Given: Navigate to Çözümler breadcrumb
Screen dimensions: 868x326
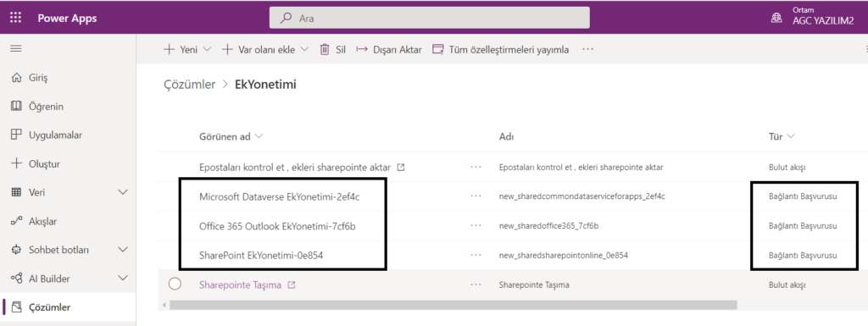Looking at the screenshot, I should coord(189,85).
